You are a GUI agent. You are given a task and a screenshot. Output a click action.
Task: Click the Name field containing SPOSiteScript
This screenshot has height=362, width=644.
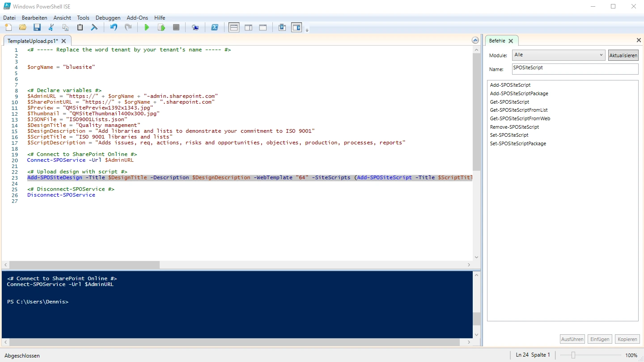pyautogui.click(x=575, y=69)
